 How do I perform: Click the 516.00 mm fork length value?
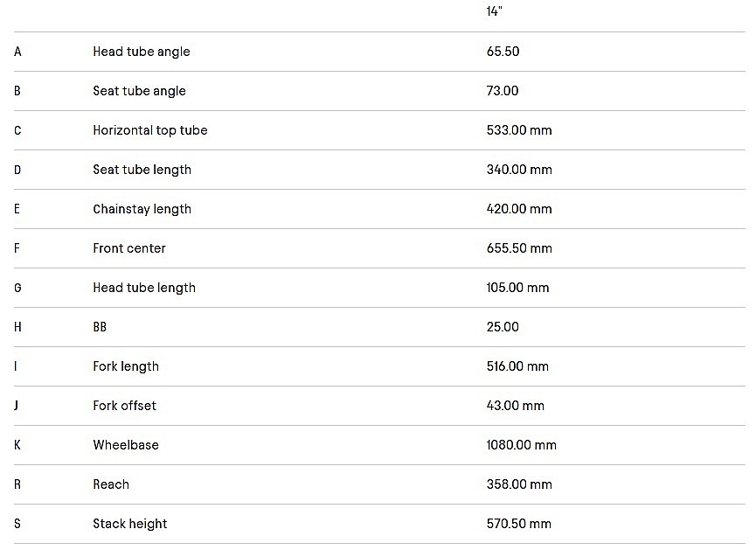[x=517, y=366]
